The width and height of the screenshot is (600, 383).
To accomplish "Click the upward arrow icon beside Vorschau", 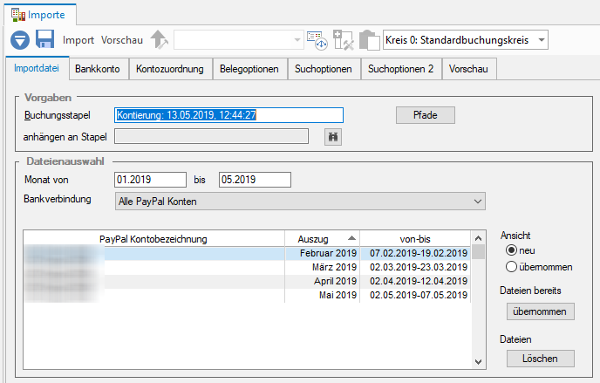I will [159, 40].
